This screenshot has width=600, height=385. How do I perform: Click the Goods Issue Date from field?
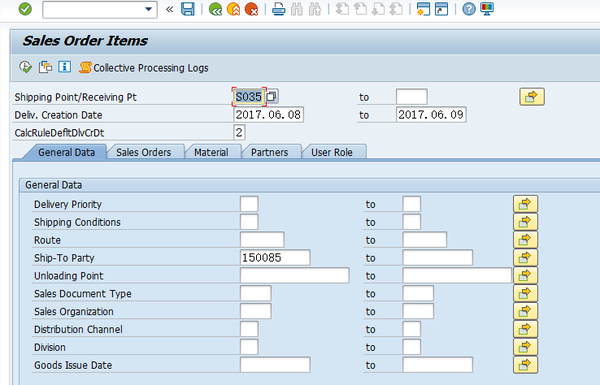[275, 365]
